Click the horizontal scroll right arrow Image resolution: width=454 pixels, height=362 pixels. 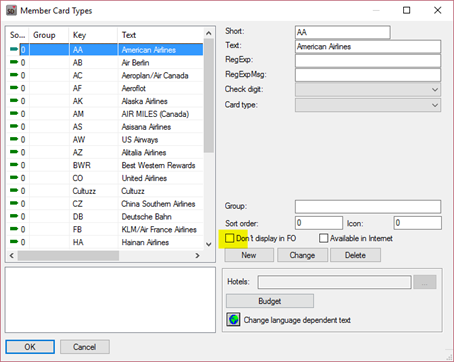[197, 256]
